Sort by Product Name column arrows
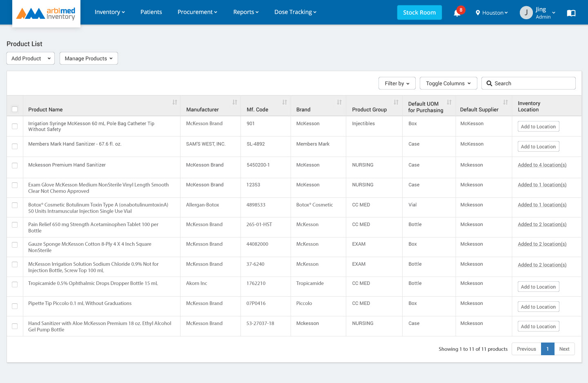Screen dimensions: 588x383 pyautogui.click(x=175, y=102)
